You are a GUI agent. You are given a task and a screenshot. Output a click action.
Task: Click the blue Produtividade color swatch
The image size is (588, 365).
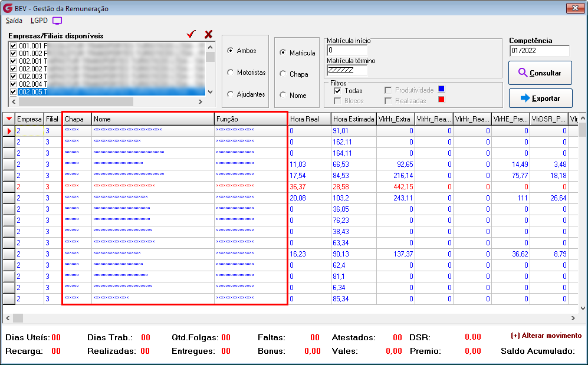click(x=441, y=89)
